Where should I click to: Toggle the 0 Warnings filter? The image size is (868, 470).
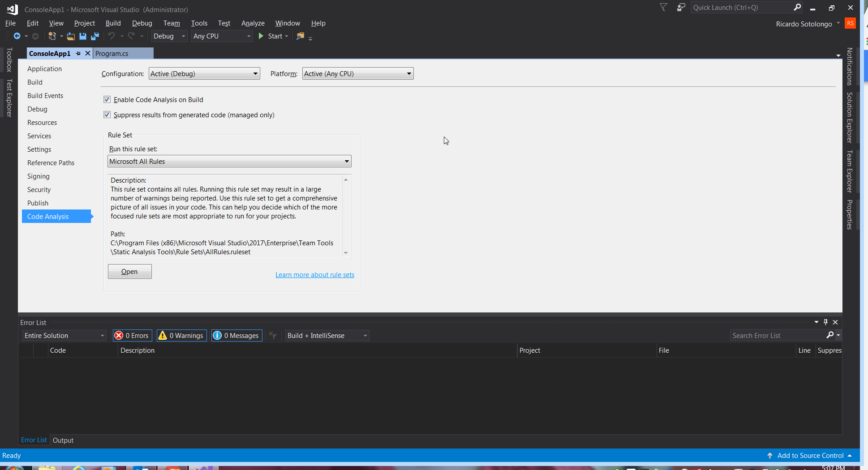pyautogui.click(x=182, y=336)
